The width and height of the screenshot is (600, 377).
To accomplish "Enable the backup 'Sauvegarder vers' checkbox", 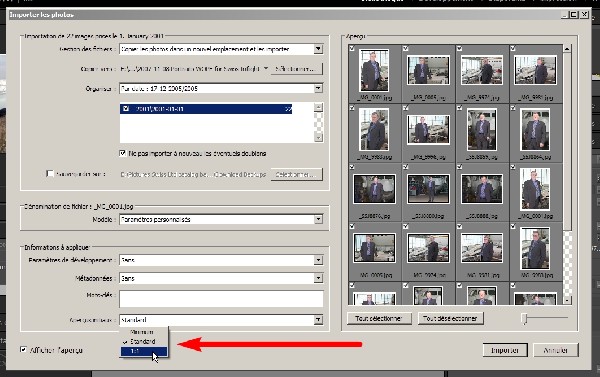I will click(x=50, y=174).
